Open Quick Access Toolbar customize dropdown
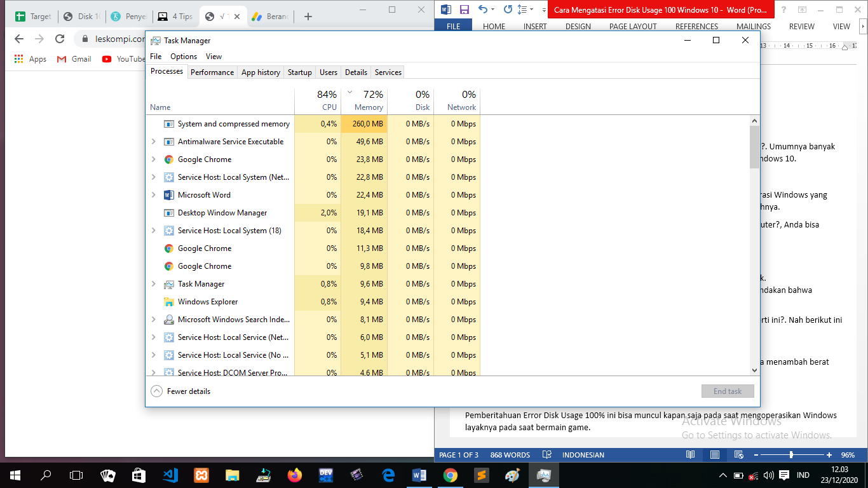 click(x=544, y=10)
